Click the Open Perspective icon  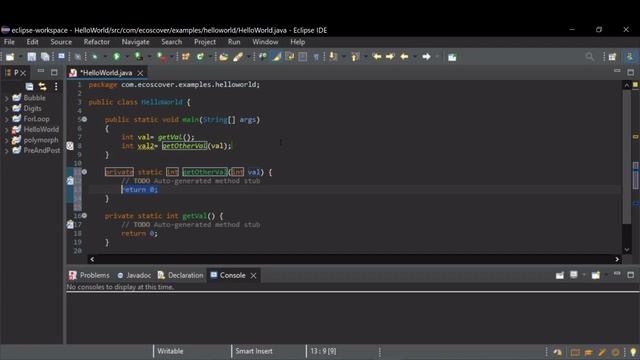pyautogui.click(x=612, y=57)
